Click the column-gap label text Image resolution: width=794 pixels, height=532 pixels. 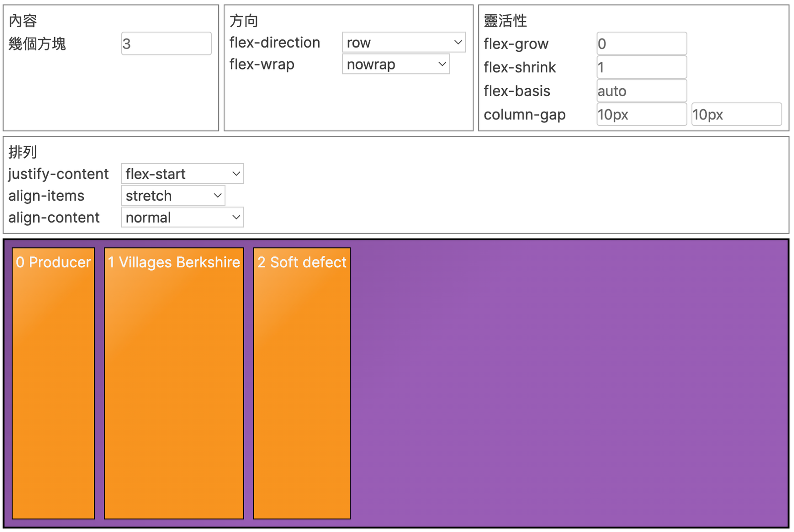point(525,115)
